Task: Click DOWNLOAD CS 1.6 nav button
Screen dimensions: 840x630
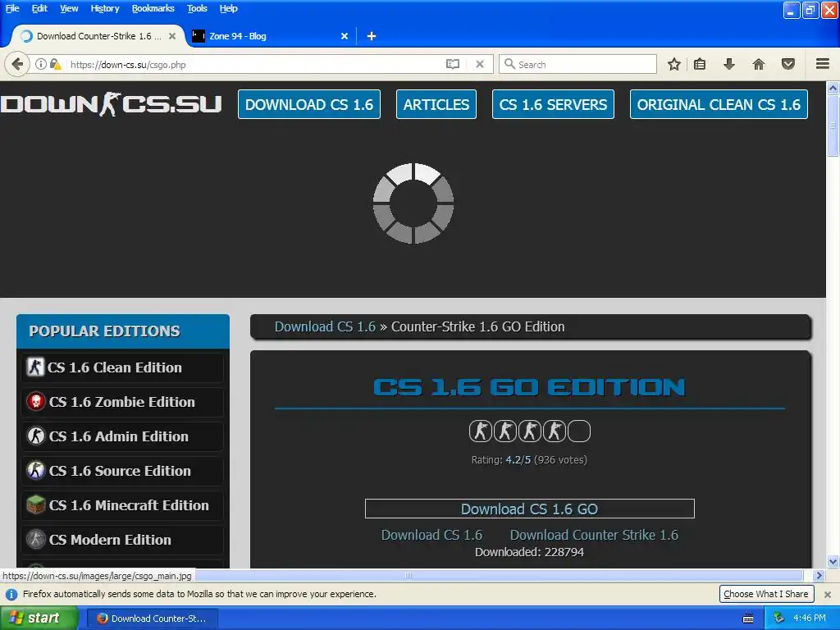Action: coord(309,104)
